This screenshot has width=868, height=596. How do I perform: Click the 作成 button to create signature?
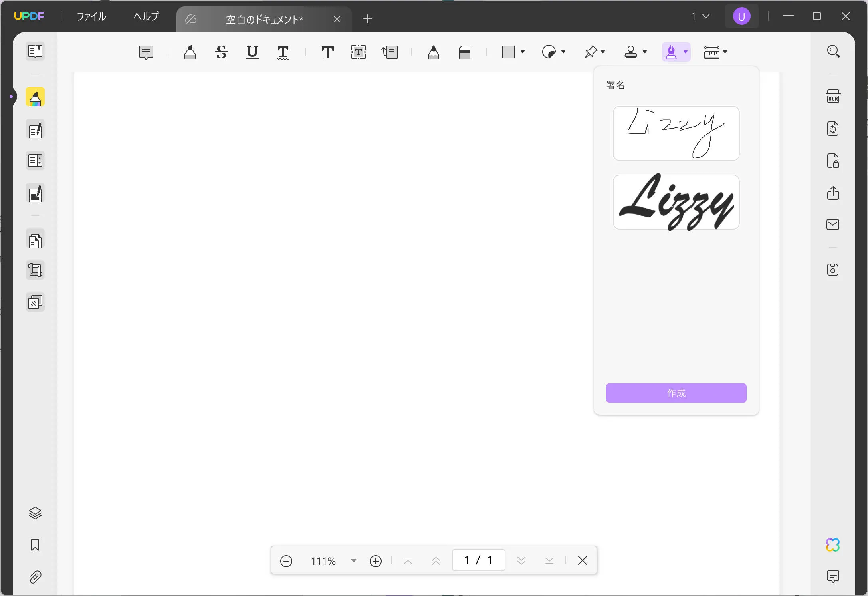(676, 393)
